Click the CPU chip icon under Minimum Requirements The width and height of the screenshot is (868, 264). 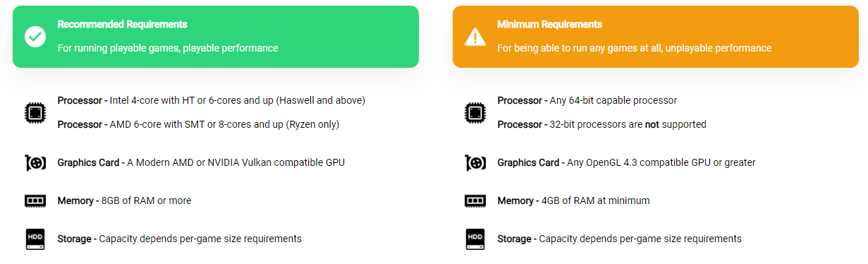pos(475,112)
